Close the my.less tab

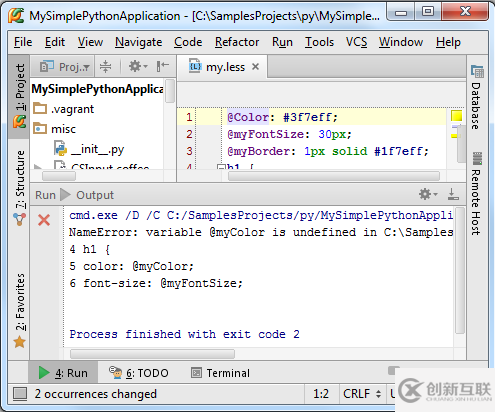coord(255,67)
